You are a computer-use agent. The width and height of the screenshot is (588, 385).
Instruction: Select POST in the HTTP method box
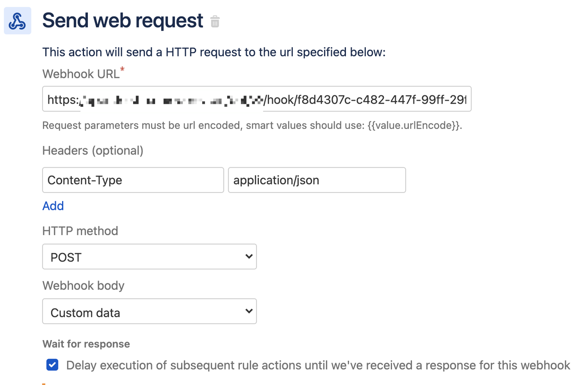point(149,256)
